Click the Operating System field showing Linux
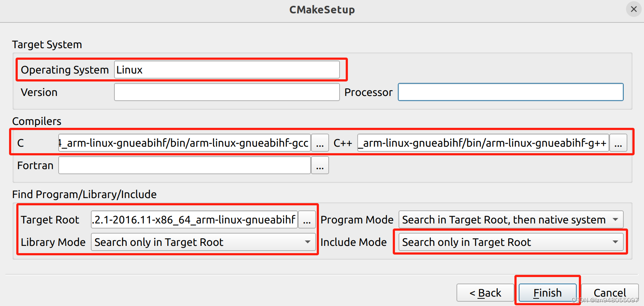Screen dimensions: 644x306 (x=227, y=70)
